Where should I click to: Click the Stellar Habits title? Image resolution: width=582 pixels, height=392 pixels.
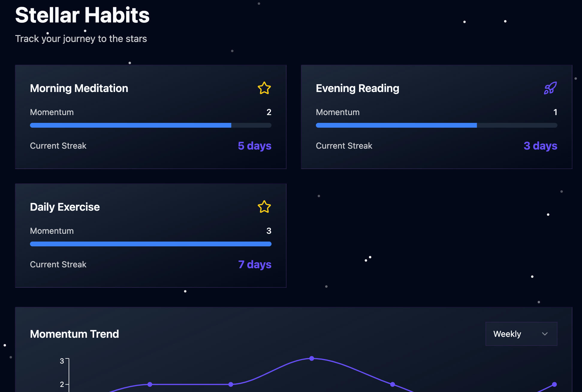click(82, 15)
